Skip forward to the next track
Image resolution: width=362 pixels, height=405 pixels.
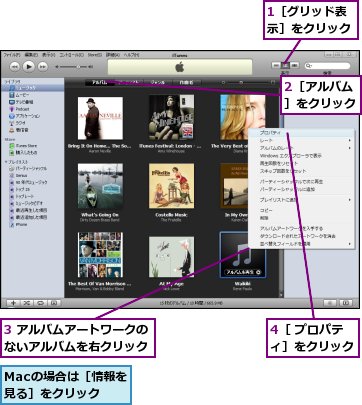click(43, 67)
